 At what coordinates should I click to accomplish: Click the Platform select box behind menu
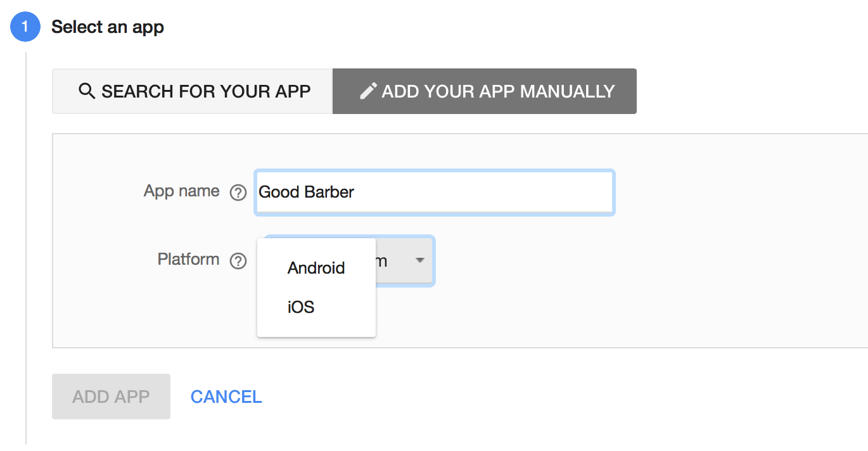404,260
